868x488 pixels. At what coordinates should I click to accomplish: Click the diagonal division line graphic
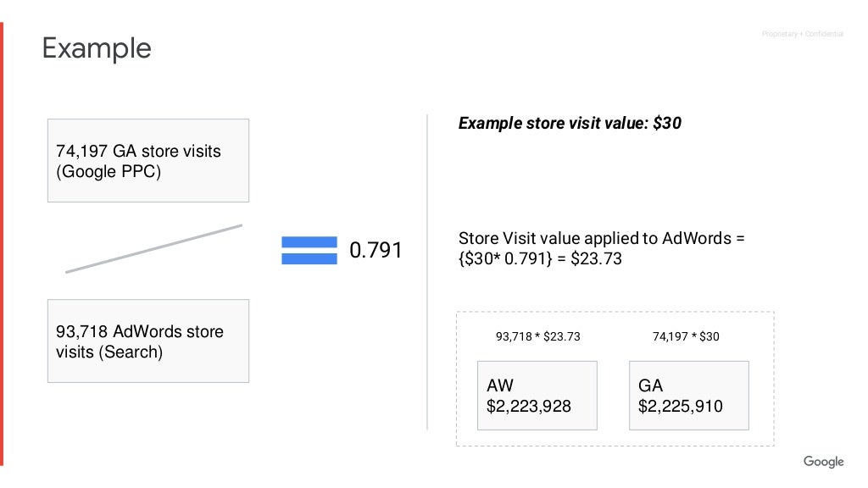click(x=154, y=248)
